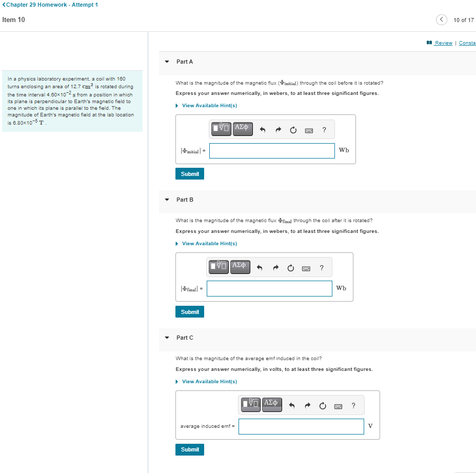The height and width of the screenshot is (473, 476).
Task: Open the math templates palette in Part B
Action: pyautogui.click(x=218, y=267)
